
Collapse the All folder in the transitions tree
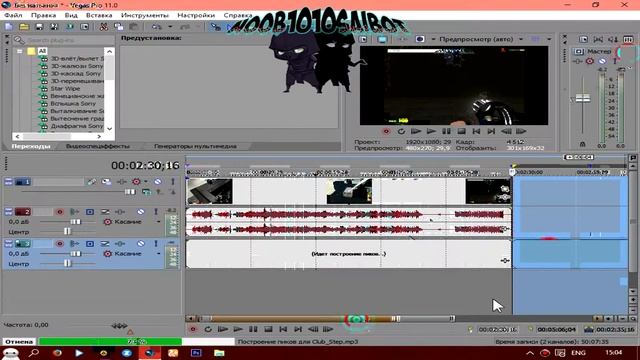[20, 51]
